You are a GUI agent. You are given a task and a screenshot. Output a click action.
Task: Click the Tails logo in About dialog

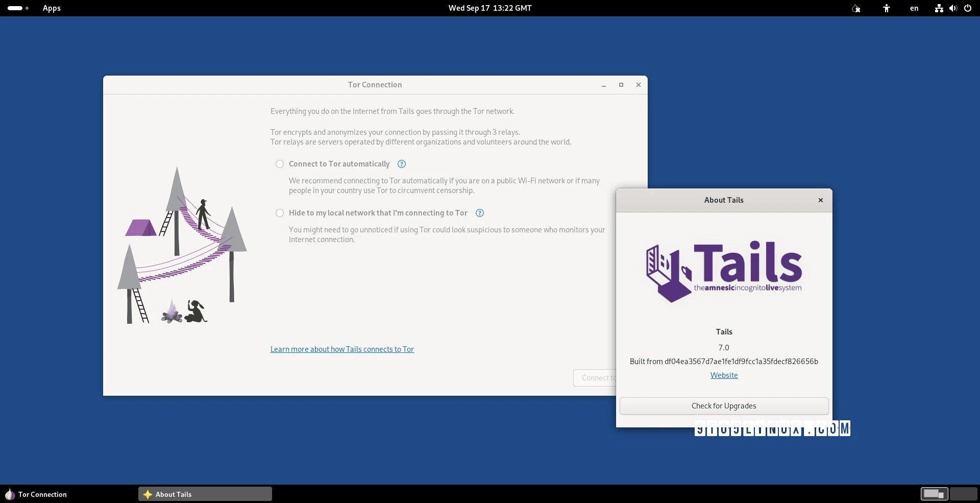(724, 272)
